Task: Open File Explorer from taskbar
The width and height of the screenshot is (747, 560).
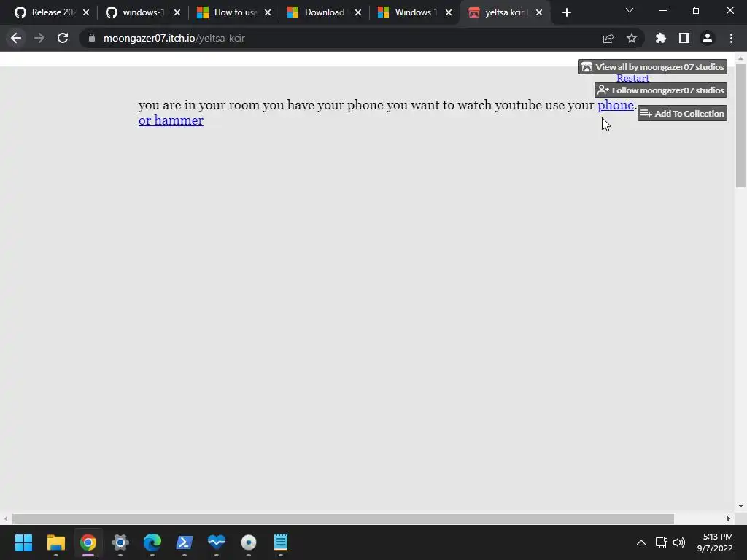Action: pos(55,542)
